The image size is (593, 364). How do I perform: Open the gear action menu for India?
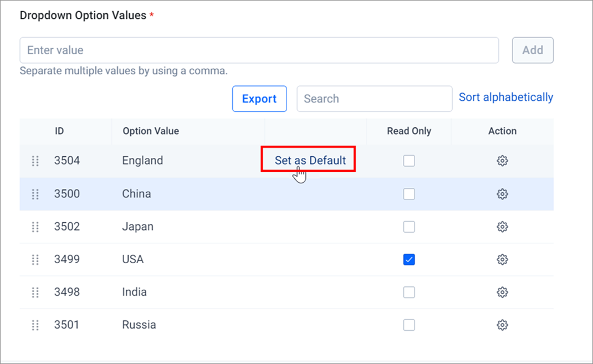(502, 292)
